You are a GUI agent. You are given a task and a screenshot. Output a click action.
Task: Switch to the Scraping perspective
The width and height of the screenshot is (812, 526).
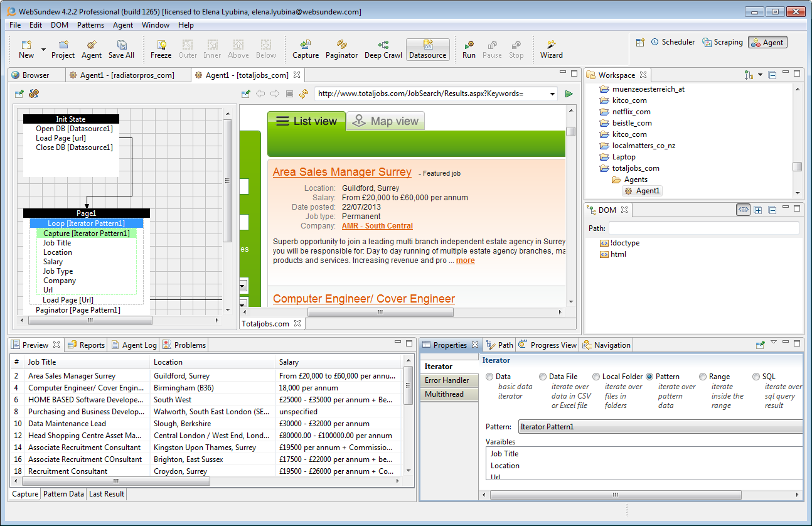point(722,42)
